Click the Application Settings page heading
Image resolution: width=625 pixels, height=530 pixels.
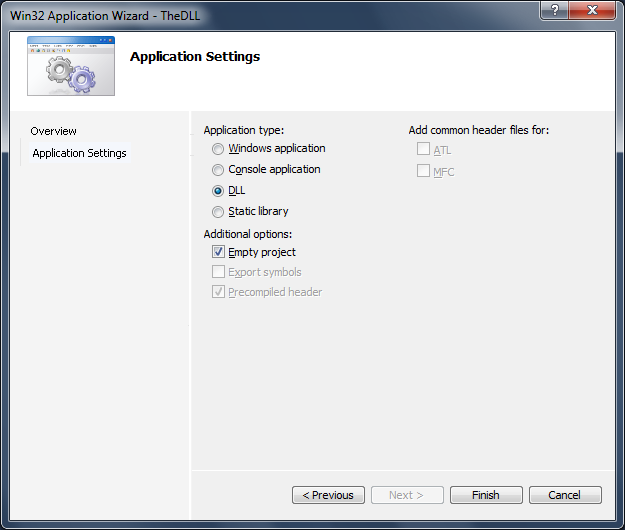tap(195, 57)
